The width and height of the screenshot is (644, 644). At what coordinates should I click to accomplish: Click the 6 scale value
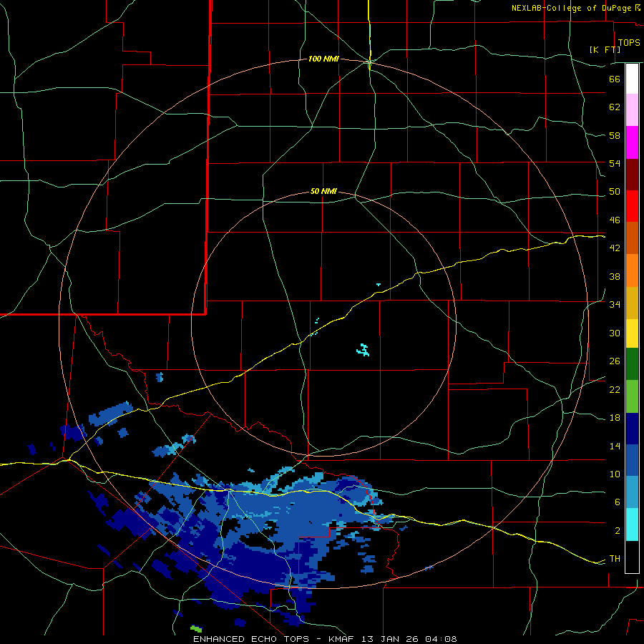(x=617, y=502)
